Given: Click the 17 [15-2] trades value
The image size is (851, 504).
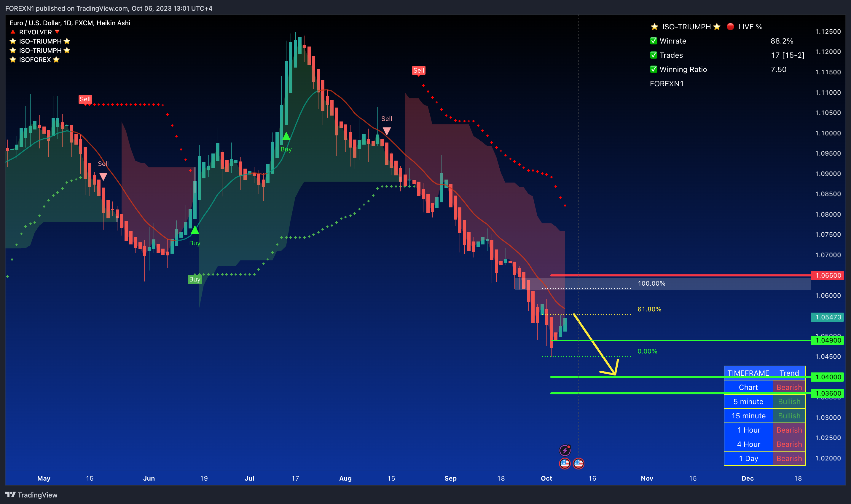Looking at the screenshot, I should click(x=788, y=55).
